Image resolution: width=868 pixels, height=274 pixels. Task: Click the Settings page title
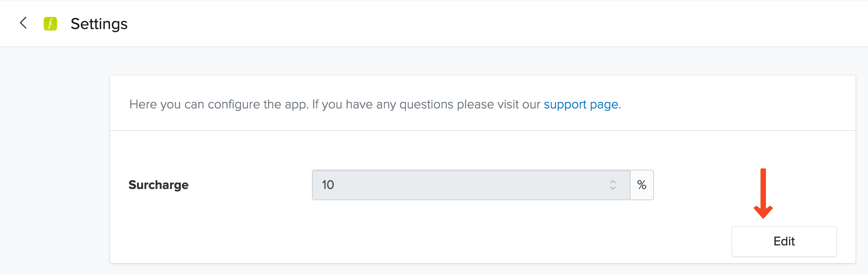[99, 24]
